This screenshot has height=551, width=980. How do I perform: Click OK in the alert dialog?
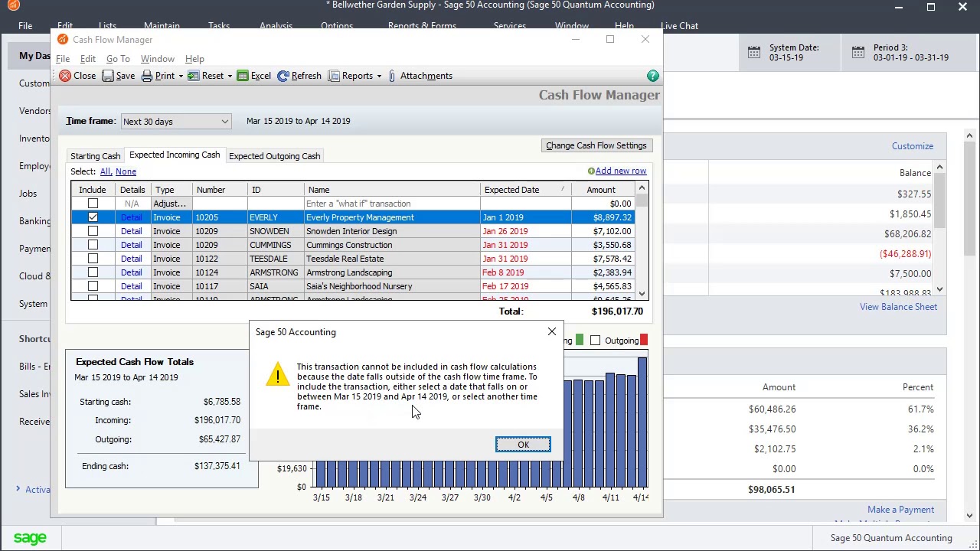[x=523, y=445]
